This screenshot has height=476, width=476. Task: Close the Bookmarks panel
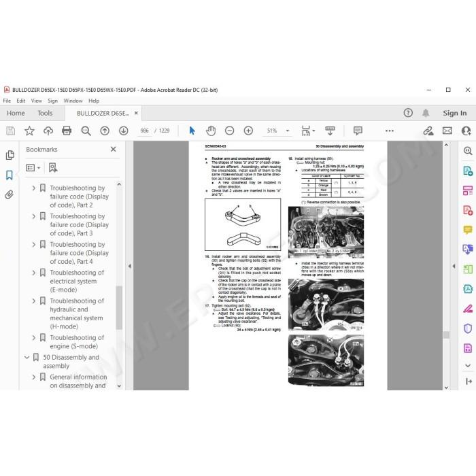(114, 150)
